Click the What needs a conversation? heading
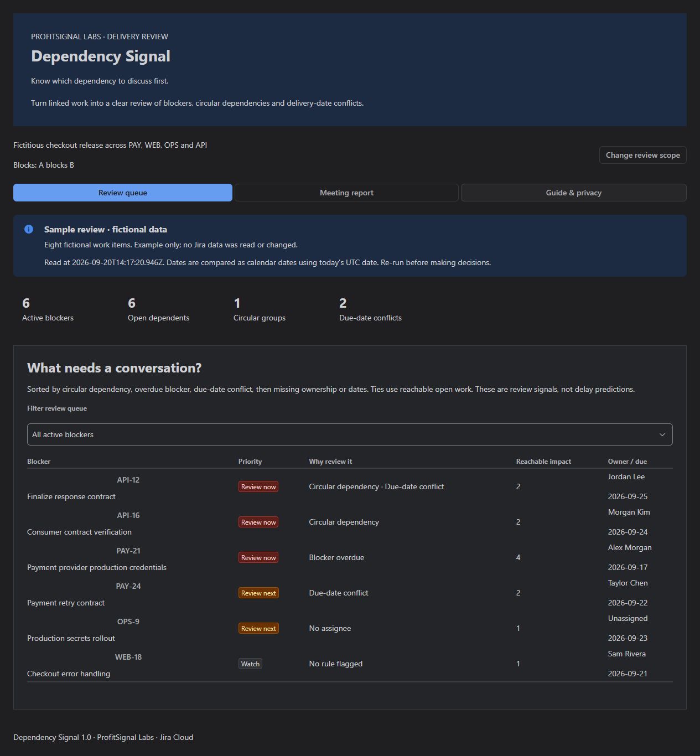The image size is (700, 756). pyautogui.click(x=115, y=368)
